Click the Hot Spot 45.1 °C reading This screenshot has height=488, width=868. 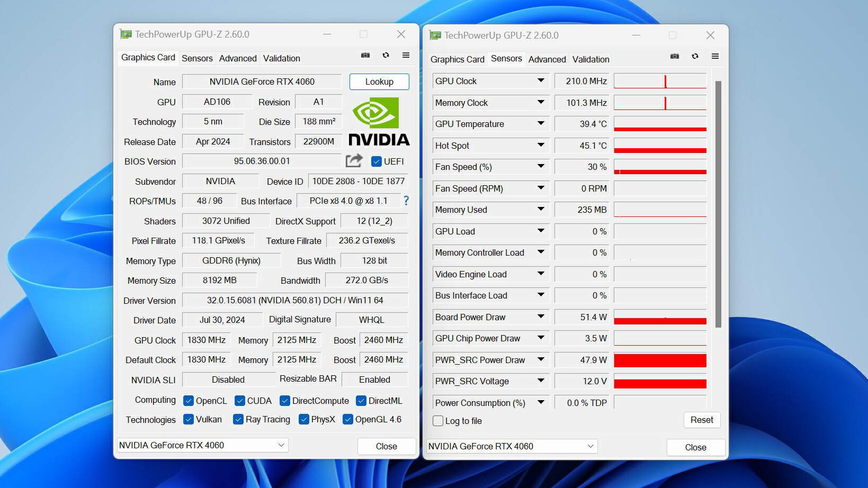(x=582, y=146)
